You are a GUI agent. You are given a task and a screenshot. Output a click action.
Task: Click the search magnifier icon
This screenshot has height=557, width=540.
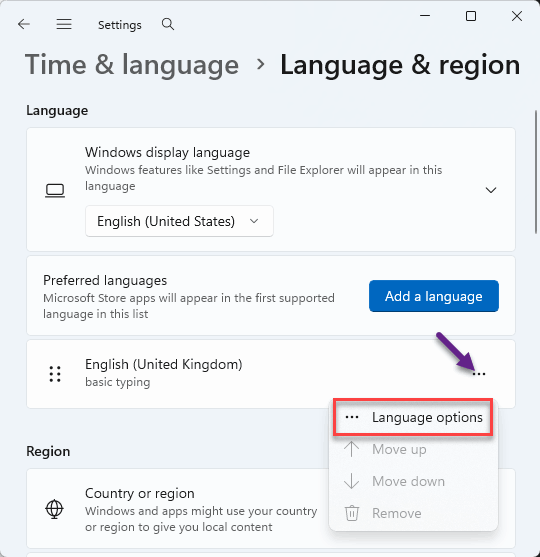[x=168, y=24]
